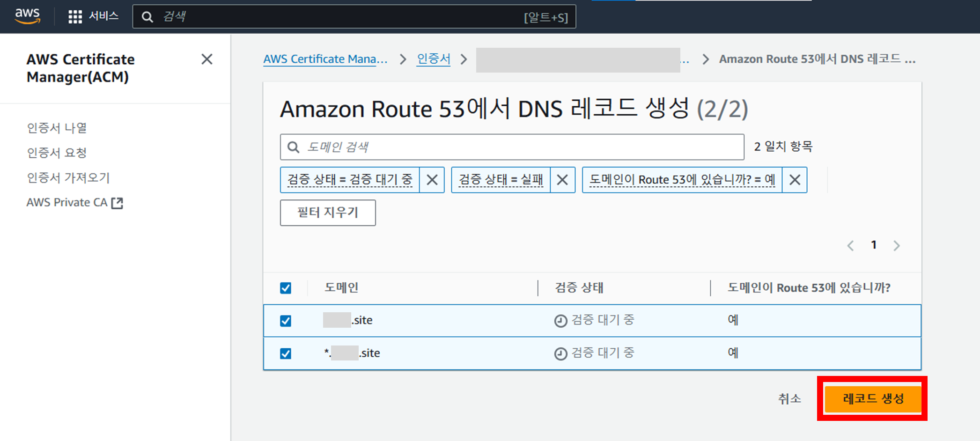Edit the 도메인이 Route 53에 있습니까 filter token
Screen dimensions: 980x441
pyautogui.click(x=682, y=180)
